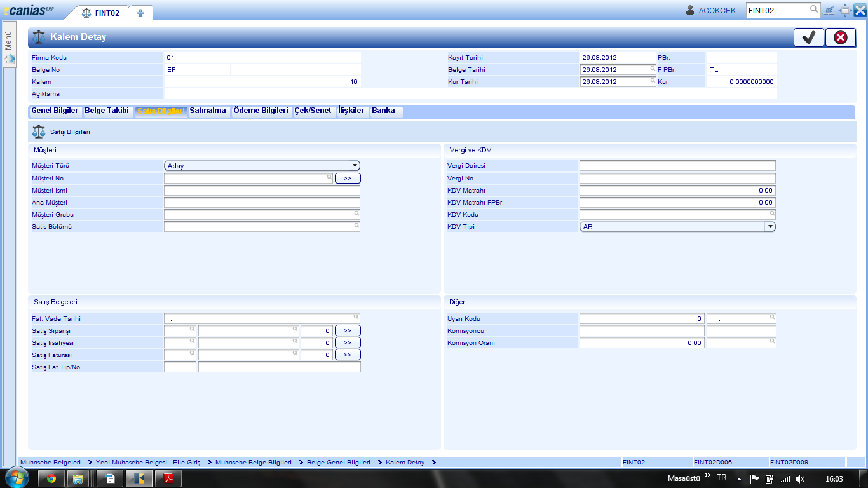Open lookup for KDV Kodu field
This screenshot has width=868, height=488.
coord(773,214)
